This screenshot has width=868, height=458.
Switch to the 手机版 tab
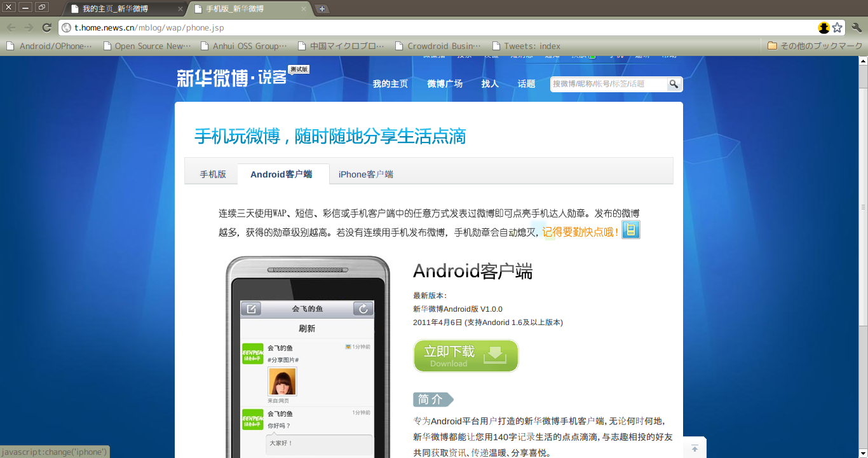[213, 174]
